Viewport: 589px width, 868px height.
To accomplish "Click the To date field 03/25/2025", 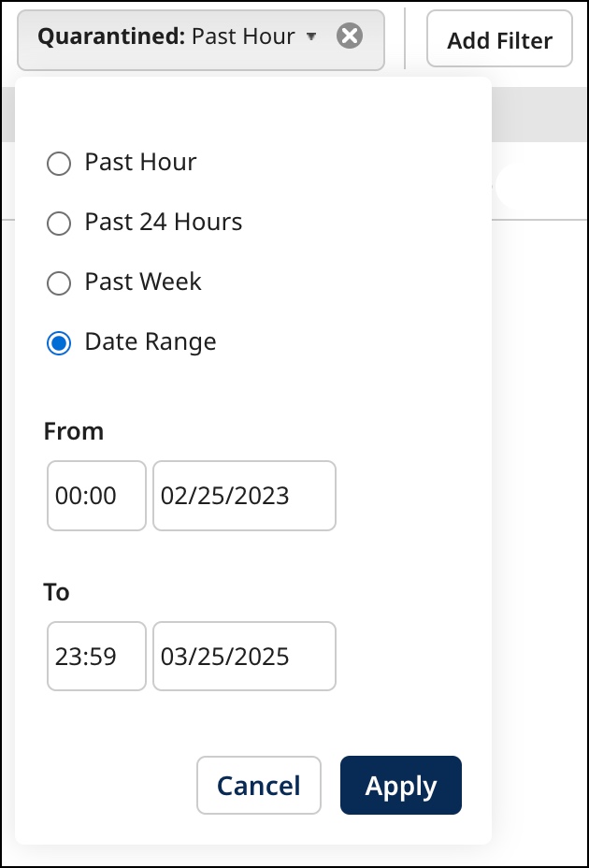I will click(x=244, y=656).
